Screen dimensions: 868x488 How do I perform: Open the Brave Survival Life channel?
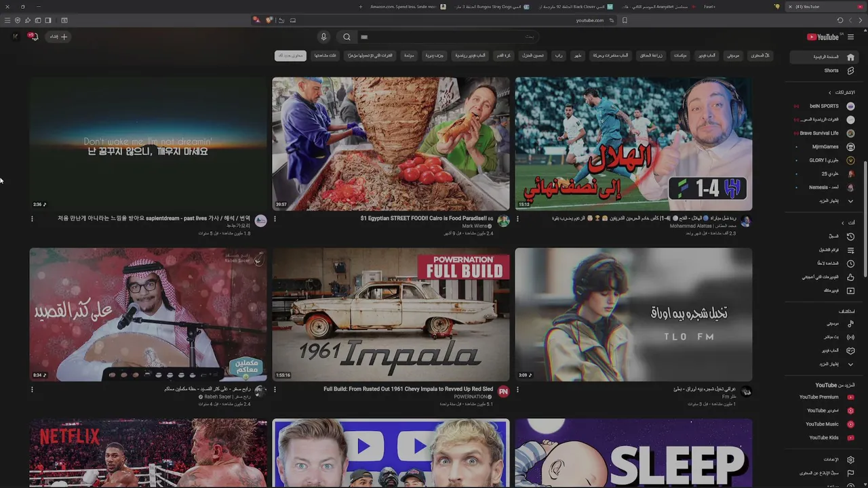825,134
